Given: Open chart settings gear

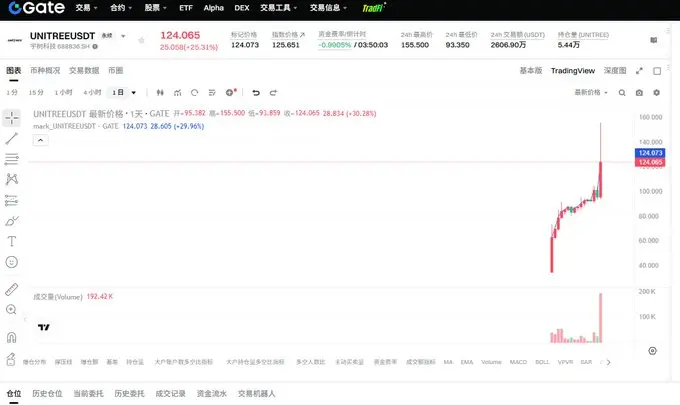Looking at the screenshot, I should (x=657, y=92).
